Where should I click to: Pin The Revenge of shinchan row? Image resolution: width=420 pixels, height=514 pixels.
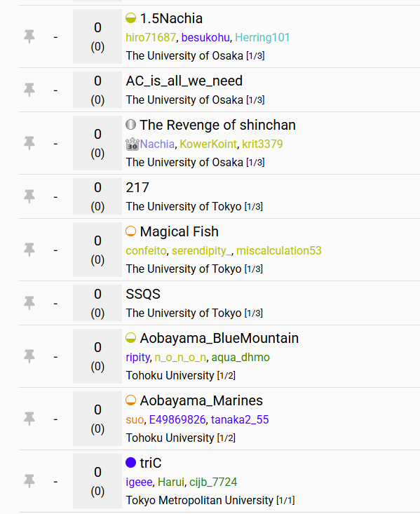29,143
